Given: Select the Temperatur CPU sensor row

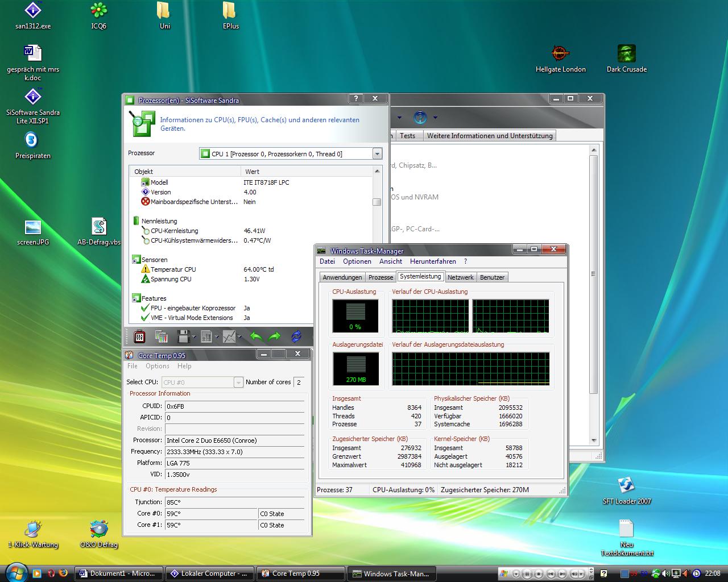Looking at the screenshot, I should click(250, 269).
